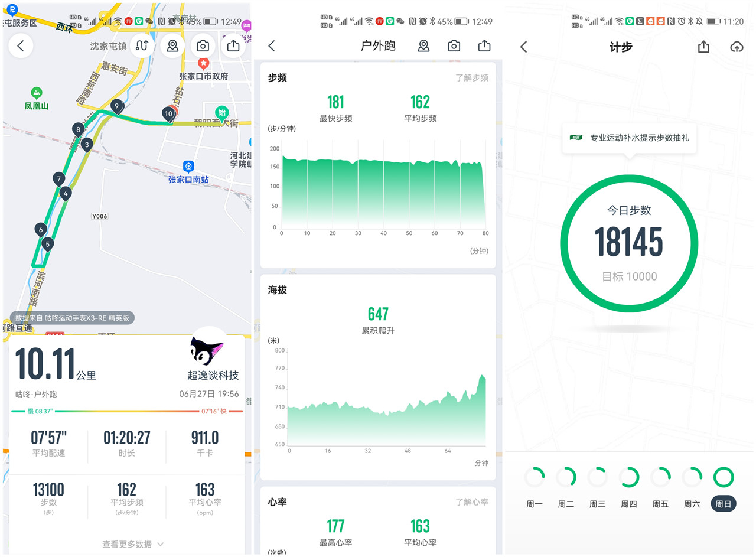Tap the 177 最高心率 value
The image size is (756, 557).
(x=335, y=526)
